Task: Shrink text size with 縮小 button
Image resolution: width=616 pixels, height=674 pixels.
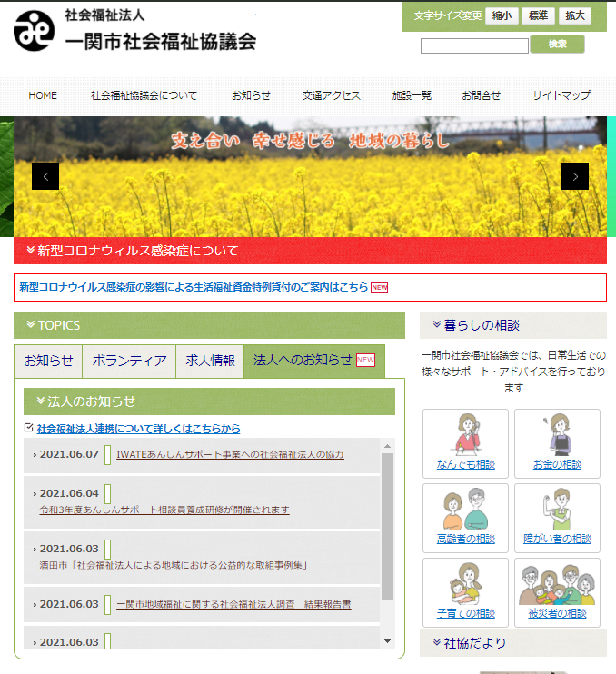Action: point(502,16)
